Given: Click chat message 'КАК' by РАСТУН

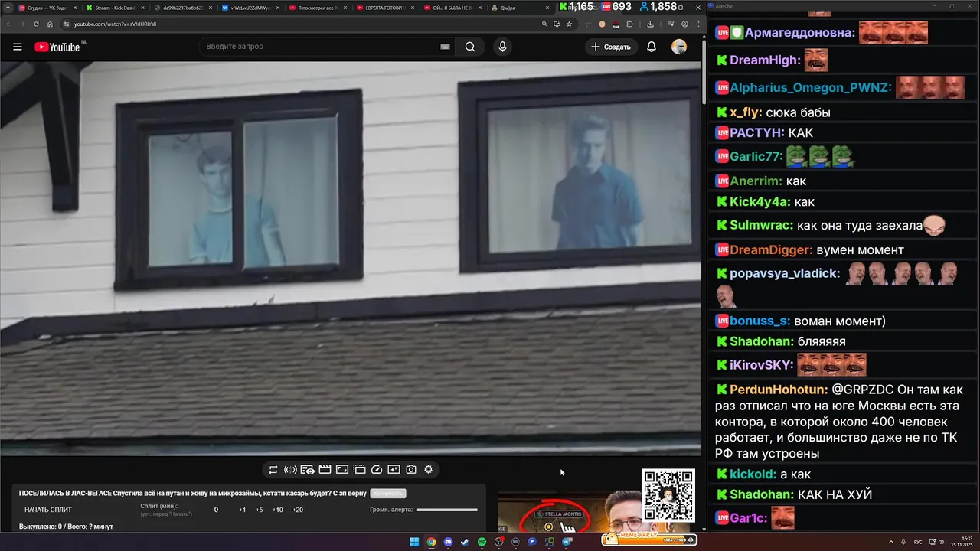Looking at the screenshot, I should click(800, 133).
